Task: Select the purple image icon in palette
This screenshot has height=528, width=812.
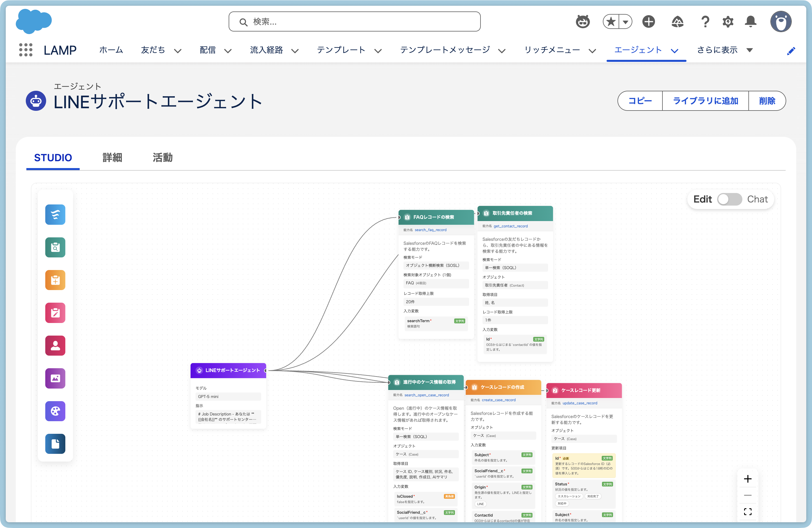Action: click(x=55, y=378)
